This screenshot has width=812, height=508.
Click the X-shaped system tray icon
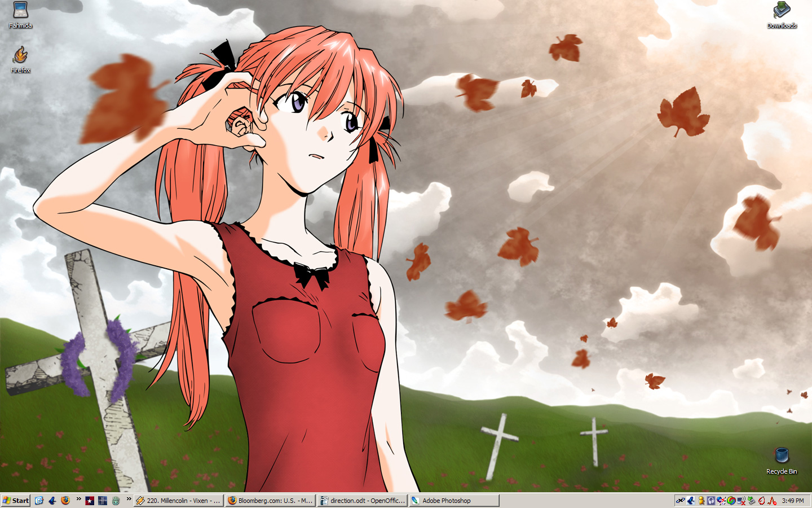[681, 501]
